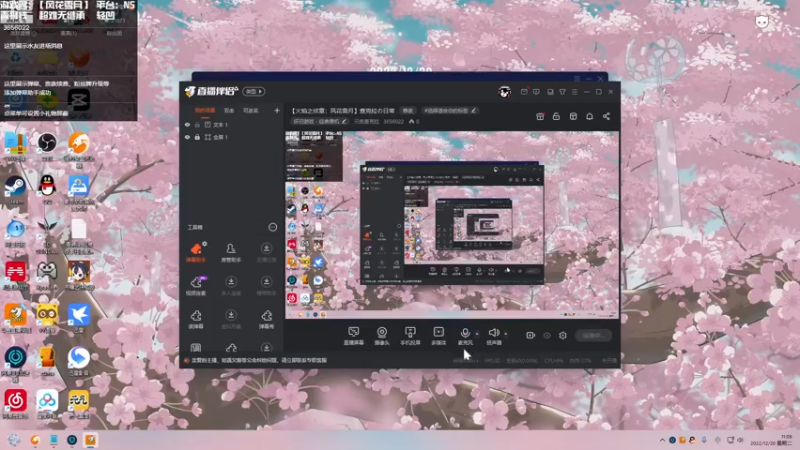This screenshot has width=800, height=450.
Task: Open the message bubble icon in title bar
Action: (x=536, y=92)
